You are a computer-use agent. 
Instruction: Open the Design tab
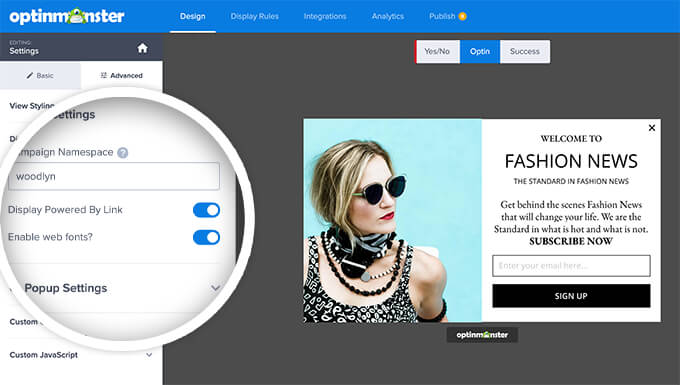pos(193,16)
